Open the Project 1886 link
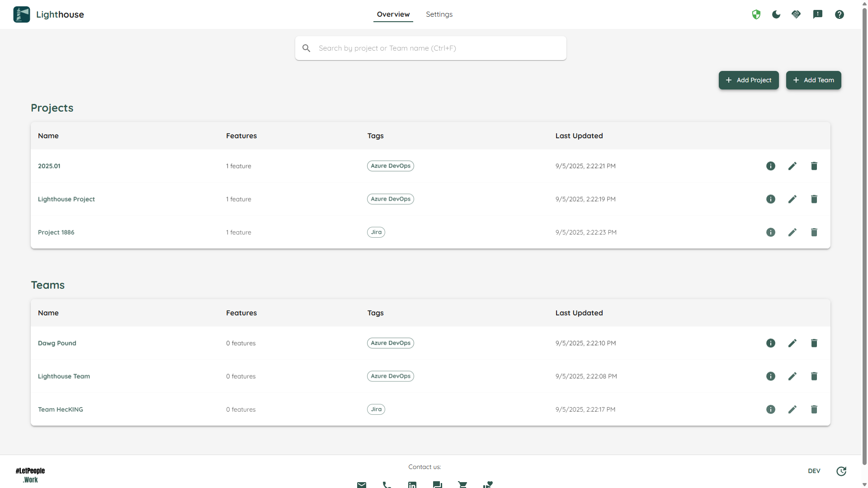868x488 pixels. (x=56, y=232)
